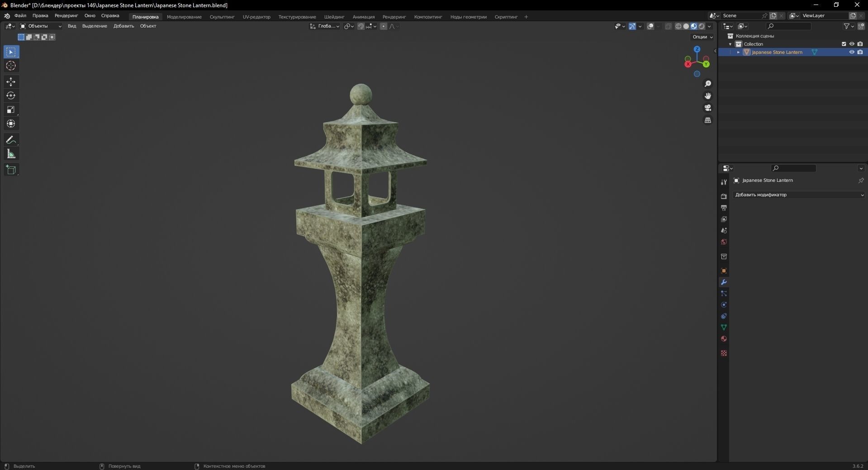
Task: Toggle proportional editing button
Action: click(384, 26)
